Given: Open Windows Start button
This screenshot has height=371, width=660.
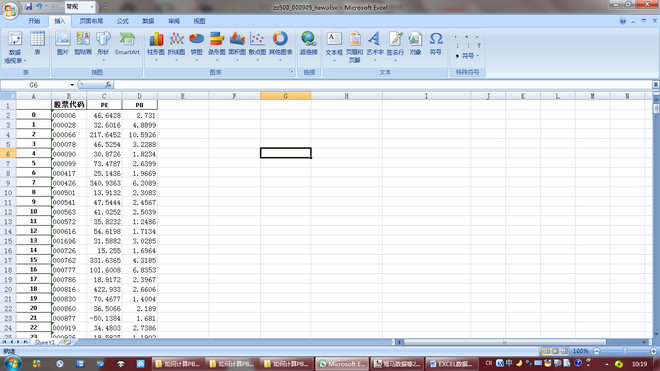Looking at the screenshot, I should tap(11, 363).
